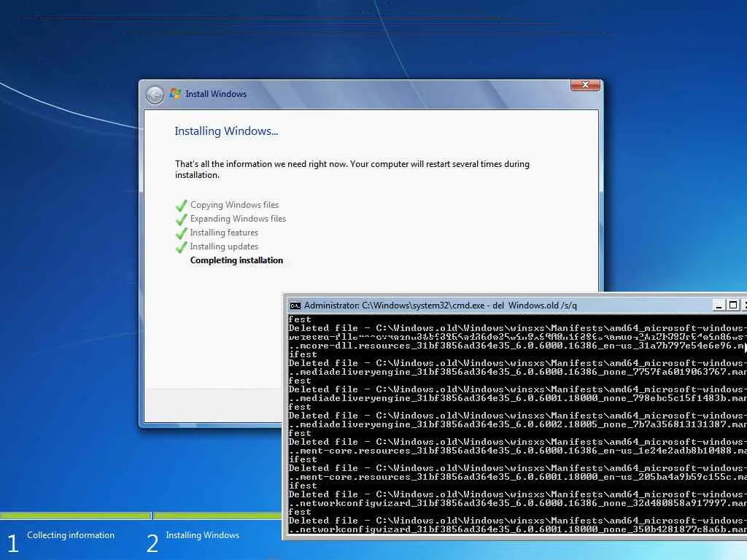This screenshot has width=747, height=560.
Task: Click the 'Installing Windows' progress bar segment
Action: tap(217, 516)
